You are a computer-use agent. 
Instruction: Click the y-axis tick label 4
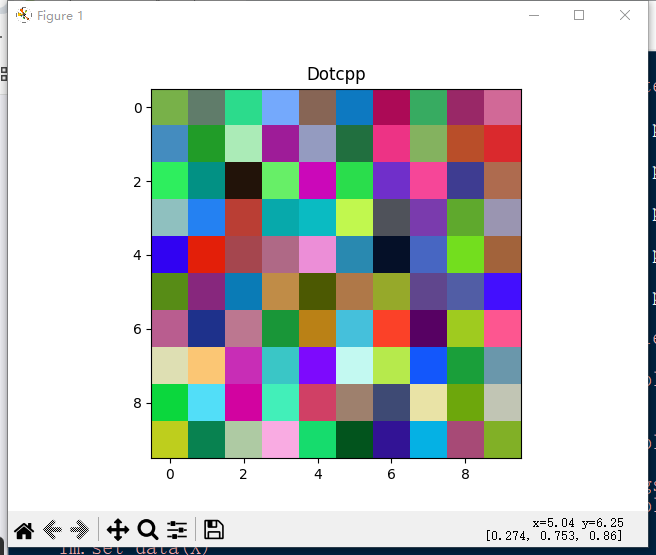click(x=138, y=255)
